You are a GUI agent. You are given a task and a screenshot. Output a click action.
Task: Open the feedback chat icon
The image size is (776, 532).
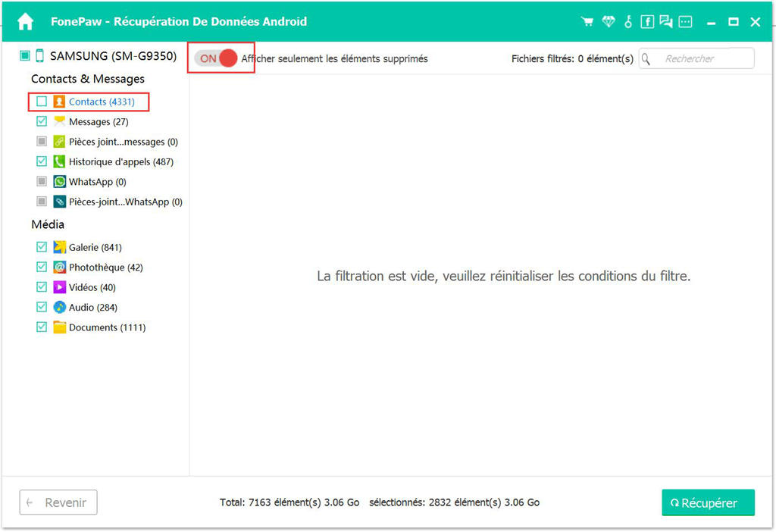click(x=665, y=22)
